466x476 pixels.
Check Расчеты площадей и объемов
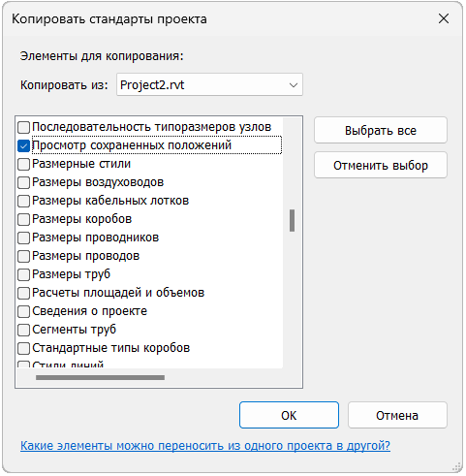point(23,293)
